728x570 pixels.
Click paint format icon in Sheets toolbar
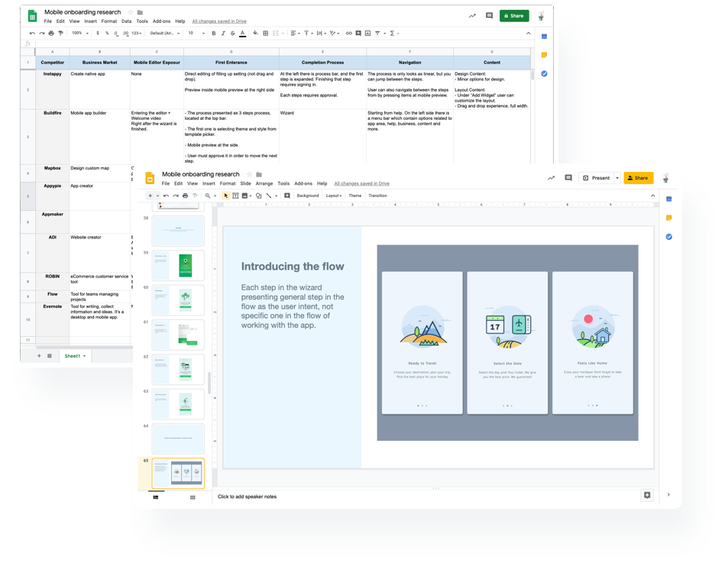[60, 34]
